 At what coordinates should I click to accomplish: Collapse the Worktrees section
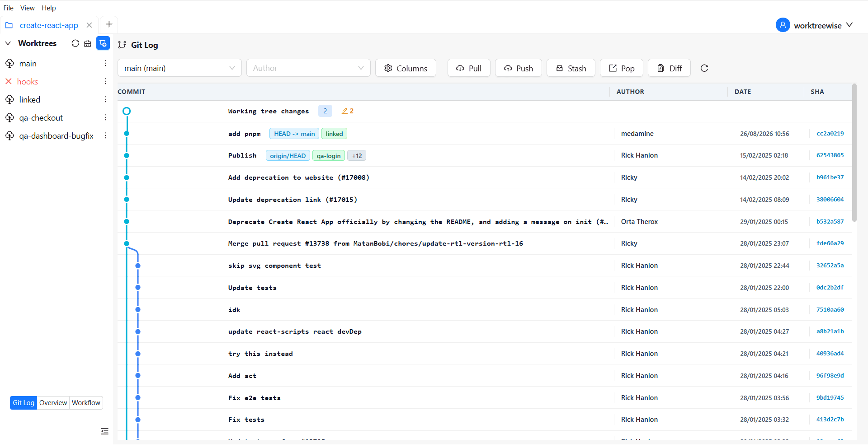[8, 43]
